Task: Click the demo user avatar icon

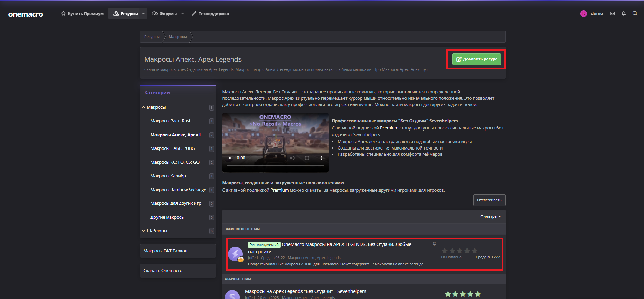Action: 584,14
